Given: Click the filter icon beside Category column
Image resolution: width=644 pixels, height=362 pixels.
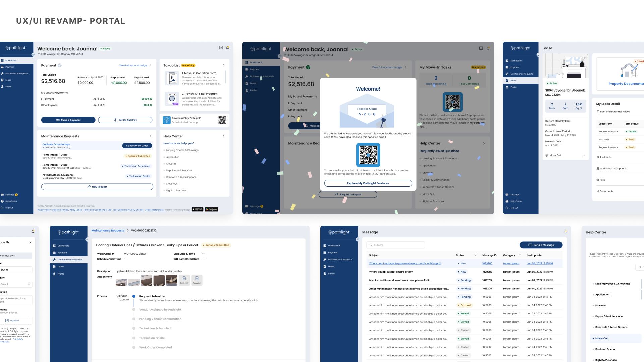Looking at the screenshot, I should [x=520, y=255].
